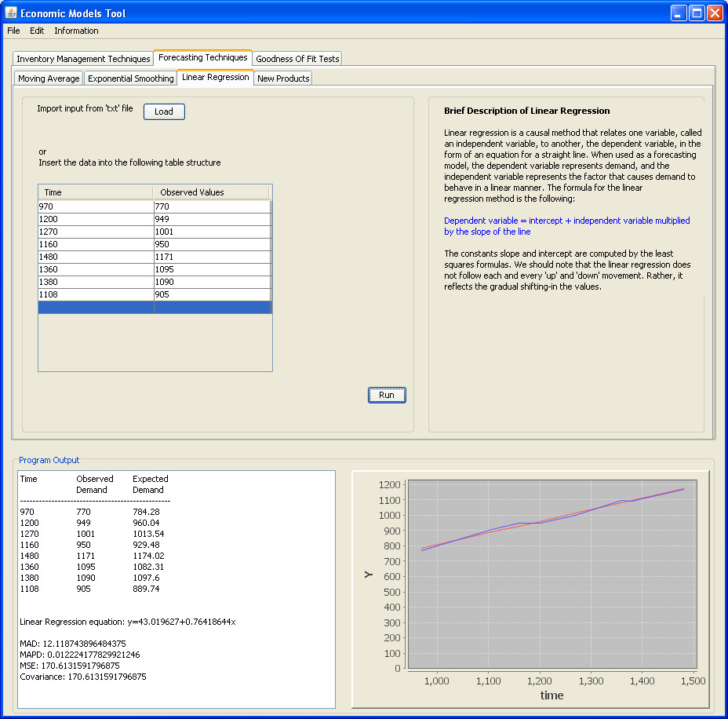Viewport: 728px width, 719px height.
Task: Select the Observed Values cell containing 949
Action: tap(212, 219)
